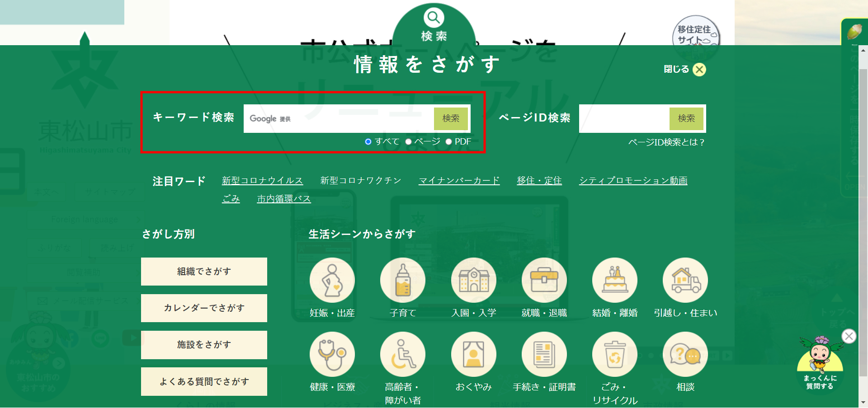Ask まっくん mascot a question
This screenshot has width=868, height=408.
[820, 366]
